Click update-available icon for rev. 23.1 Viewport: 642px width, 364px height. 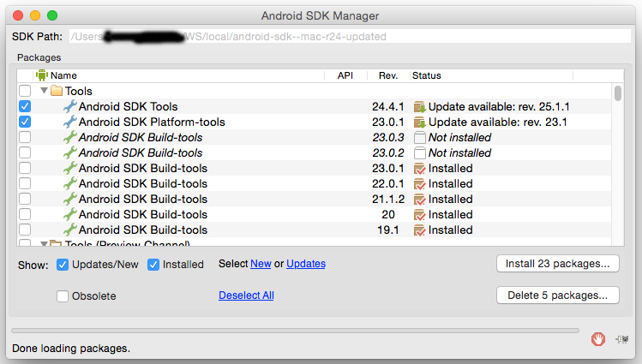point(420,122)
